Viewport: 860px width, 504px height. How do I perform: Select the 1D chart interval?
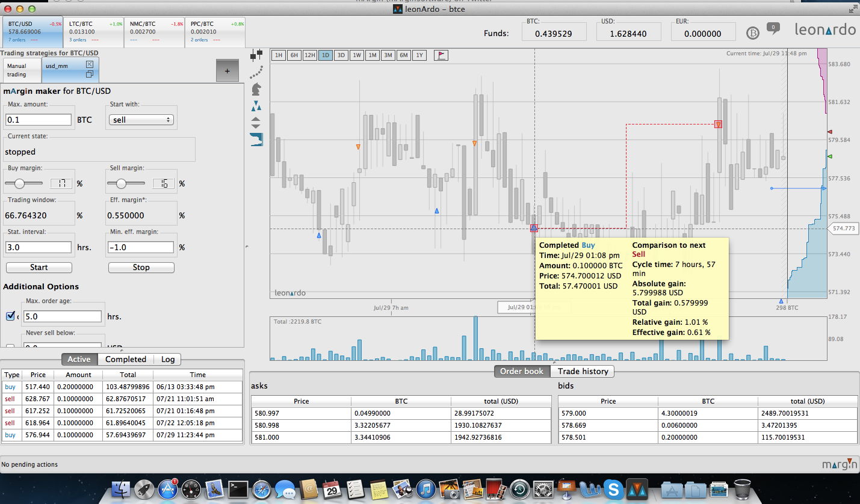326,55
